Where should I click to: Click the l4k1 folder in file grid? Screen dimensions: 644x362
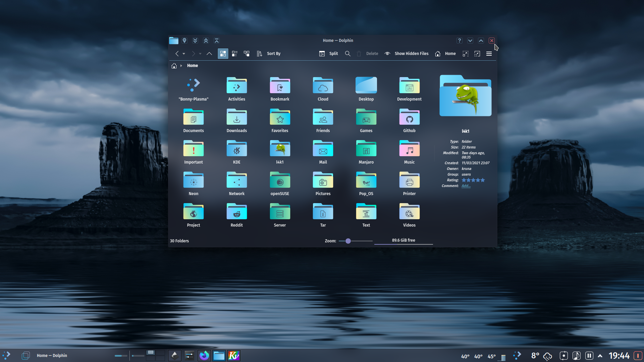[280, 152]
